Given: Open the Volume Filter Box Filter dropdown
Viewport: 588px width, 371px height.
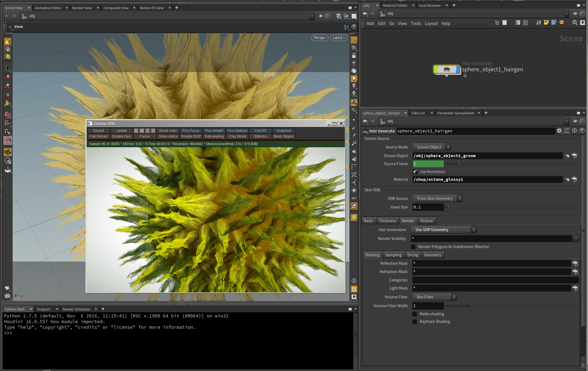Looking at the screenshot, I should click(x=434, y=297).
